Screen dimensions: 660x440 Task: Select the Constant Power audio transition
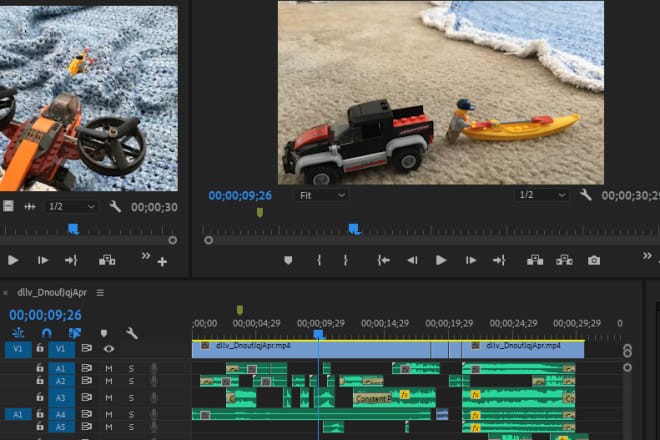pos(373,398)
